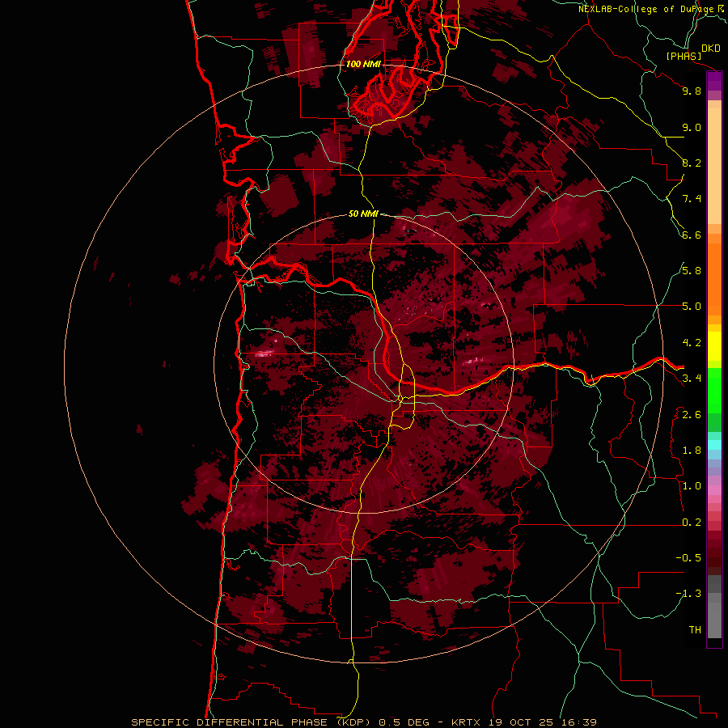Click the -0.5 value on the color scale

tap(688, 558)
